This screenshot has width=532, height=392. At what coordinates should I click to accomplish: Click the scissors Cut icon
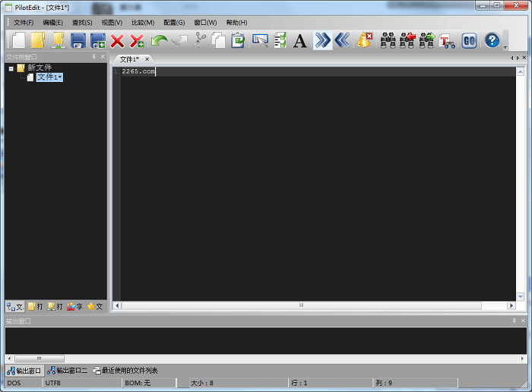(x=200, y=40)
